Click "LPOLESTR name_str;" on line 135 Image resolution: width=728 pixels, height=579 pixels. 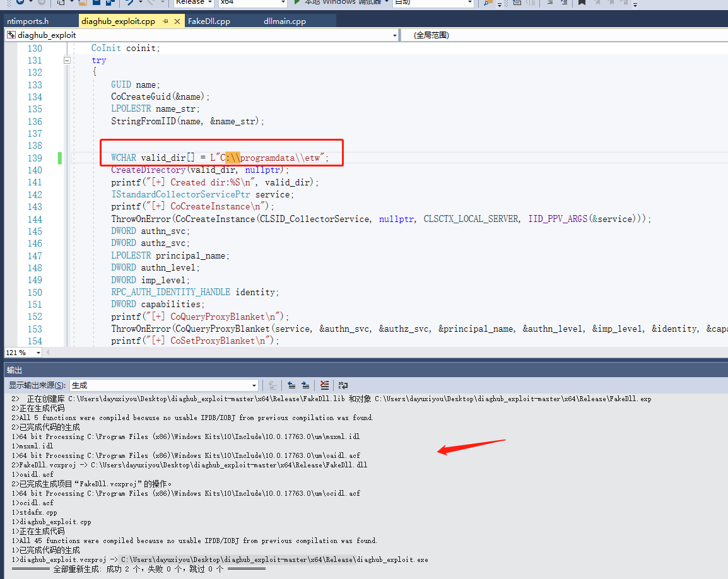(155, 108)
